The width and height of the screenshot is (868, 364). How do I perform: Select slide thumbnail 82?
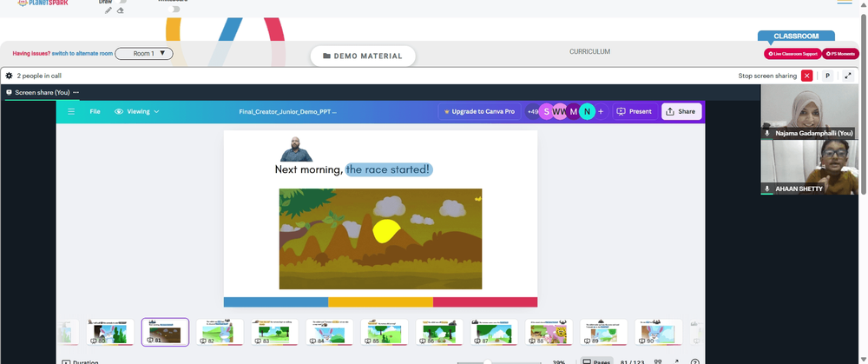220,332
